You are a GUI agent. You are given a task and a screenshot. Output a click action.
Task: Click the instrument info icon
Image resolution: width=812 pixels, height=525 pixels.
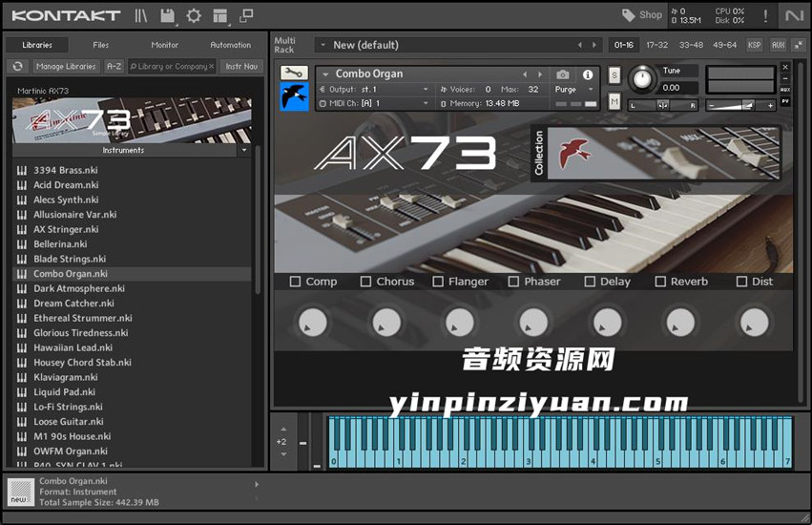click(588, 74)
